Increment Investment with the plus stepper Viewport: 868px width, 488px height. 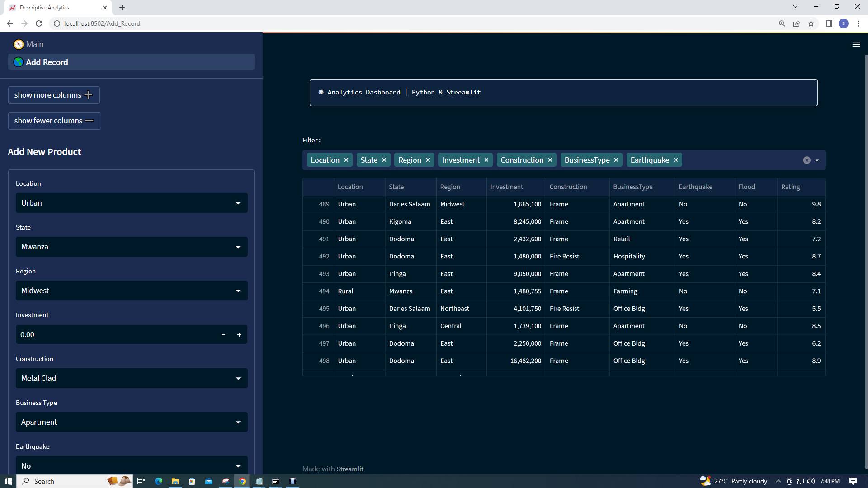pos(239,334)
